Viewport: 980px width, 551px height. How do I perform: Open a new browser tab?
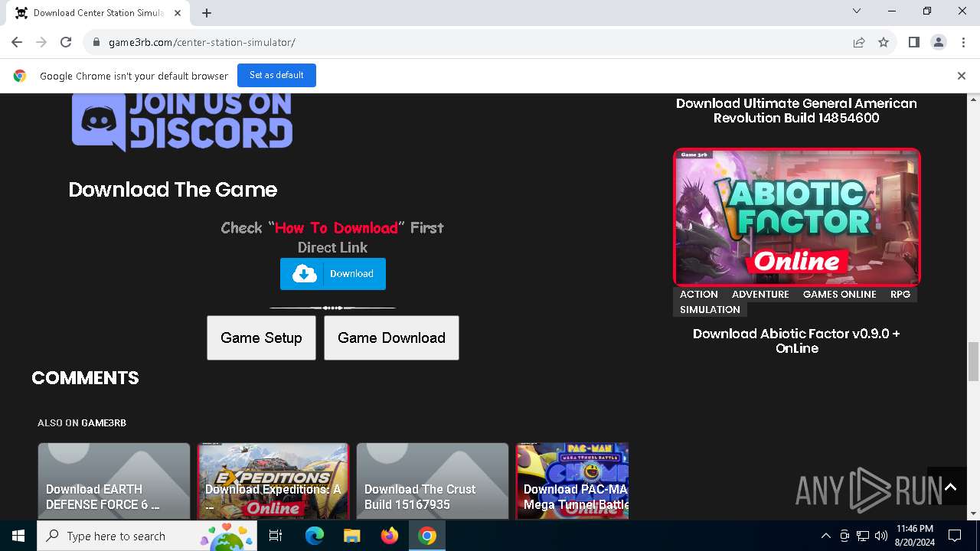coord(207,12)
